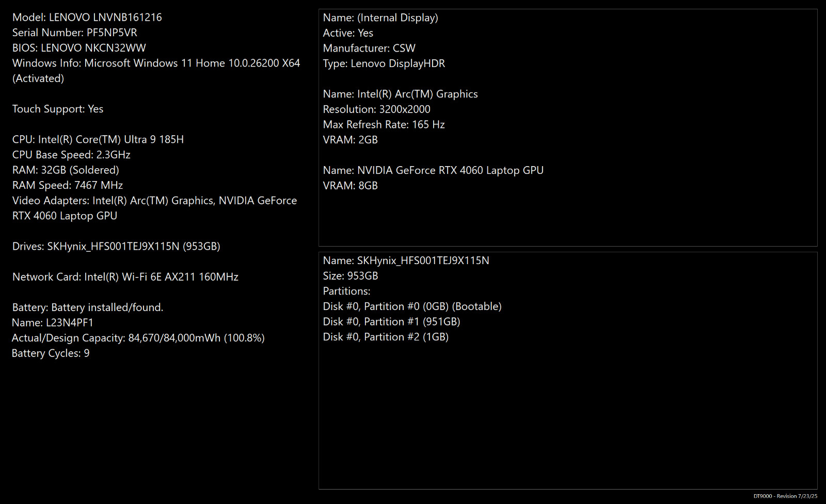
Task: Click the VRAM: 2GB line
Action: tap(351, 140)
